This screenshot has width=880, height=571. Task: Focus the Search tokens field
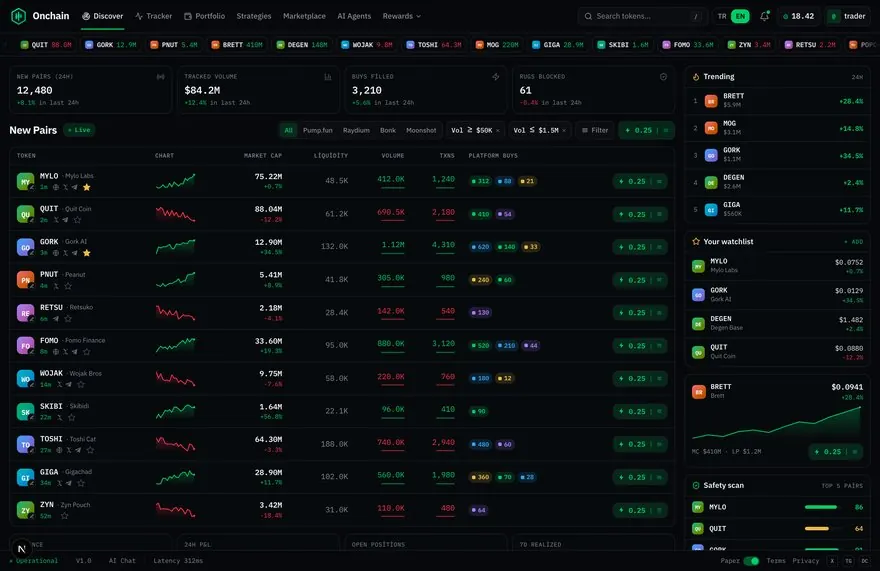tap(641, 16)
